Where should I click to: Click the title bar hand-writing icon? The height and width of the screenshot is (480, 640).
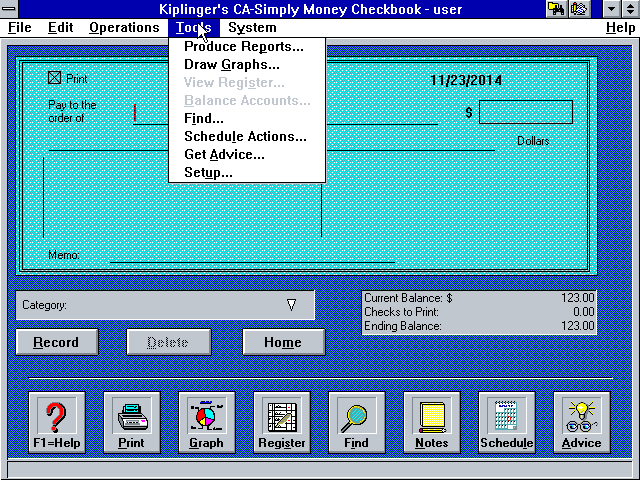click(x=579, y=9)
